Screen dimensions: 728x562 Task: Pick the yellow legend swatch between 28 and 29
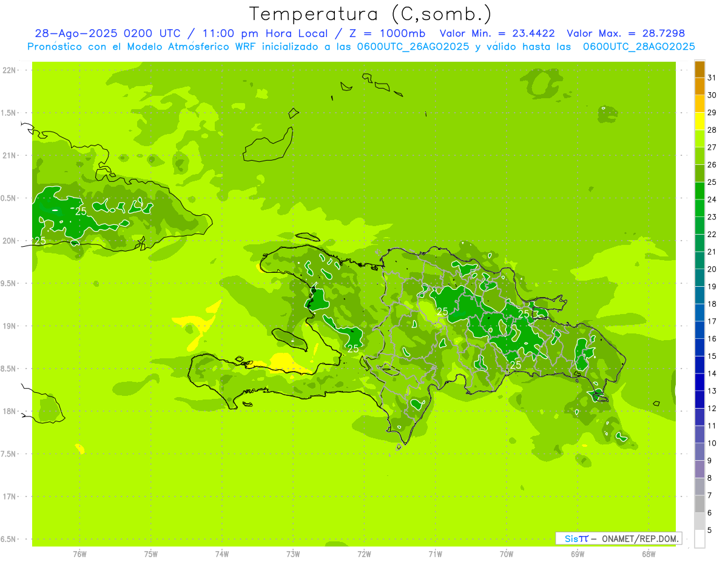[x=699, y=121]
